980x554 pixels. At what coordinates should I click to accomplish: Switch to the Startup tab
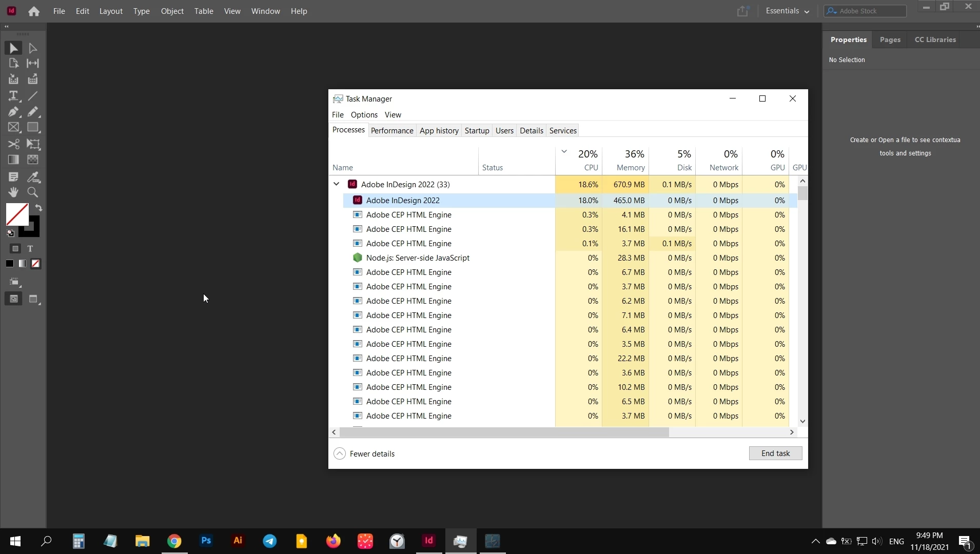[x=477, y=131]
